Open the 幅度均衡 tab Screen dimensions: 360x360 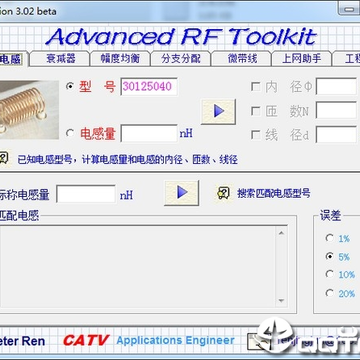coord(120,59)
